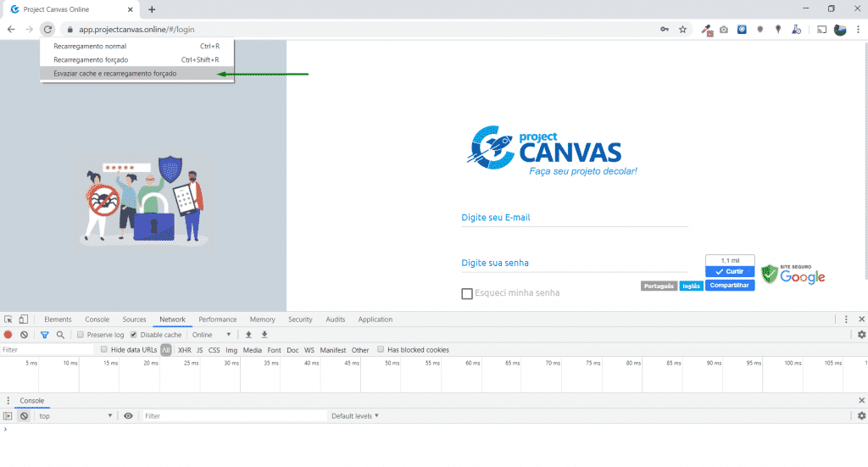Viewport: 868px width, 467px height.
Task: Tick the Esqueci minha senha checkbox
Action: pyautogui.click(x=467, y=293)
